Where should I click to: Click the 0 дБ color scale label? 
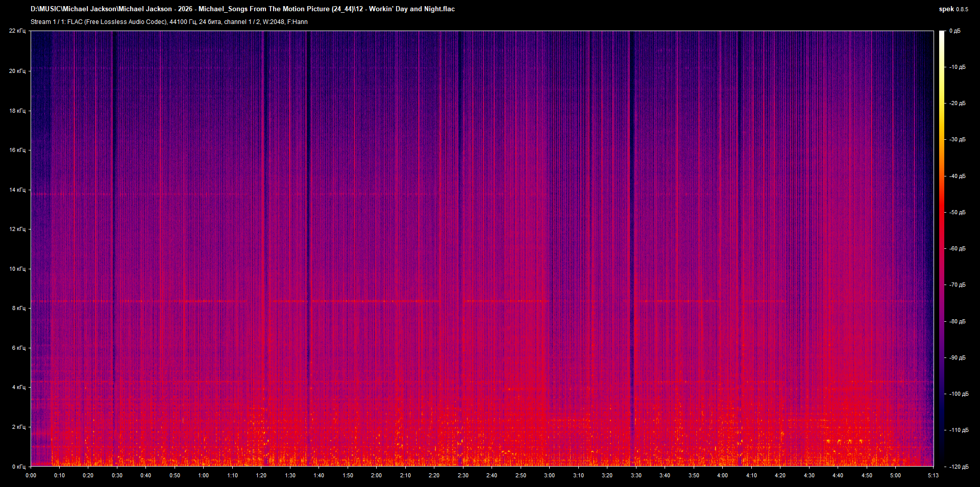pos(955,31)
